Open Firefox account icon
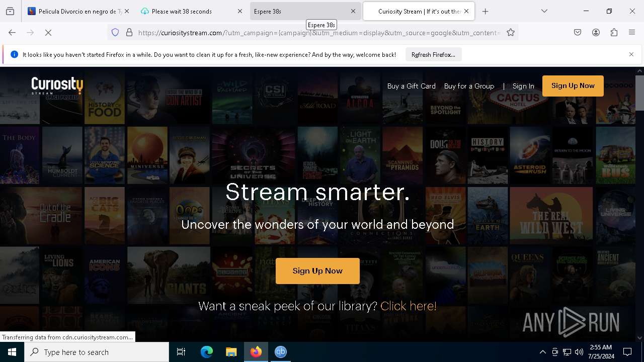The height and width of the screenshot is (362, 644). pyautogui.click(x=596, y=33)
